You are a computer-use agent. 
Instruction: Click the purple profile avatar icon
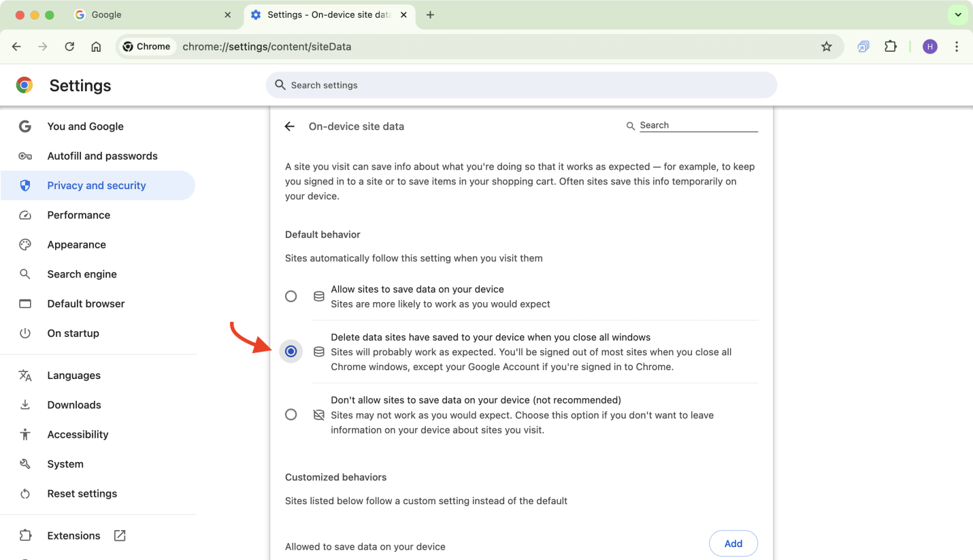pos(929,47)
